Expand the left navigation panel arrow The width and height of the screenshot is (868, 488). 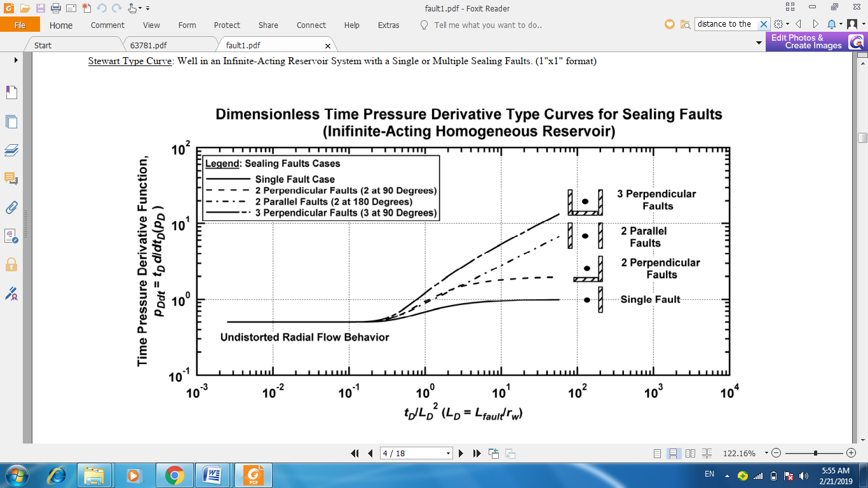(x=15, y=60)
